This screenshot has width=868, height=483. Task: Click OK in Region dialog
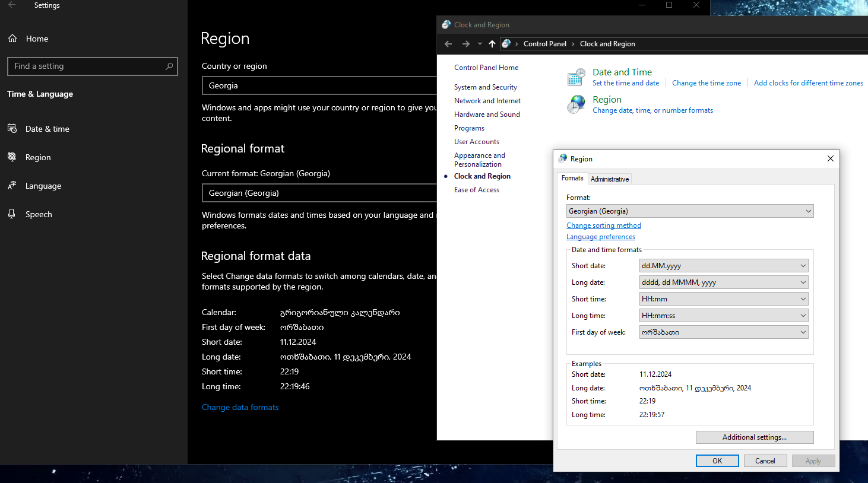(x=717, y=461)
